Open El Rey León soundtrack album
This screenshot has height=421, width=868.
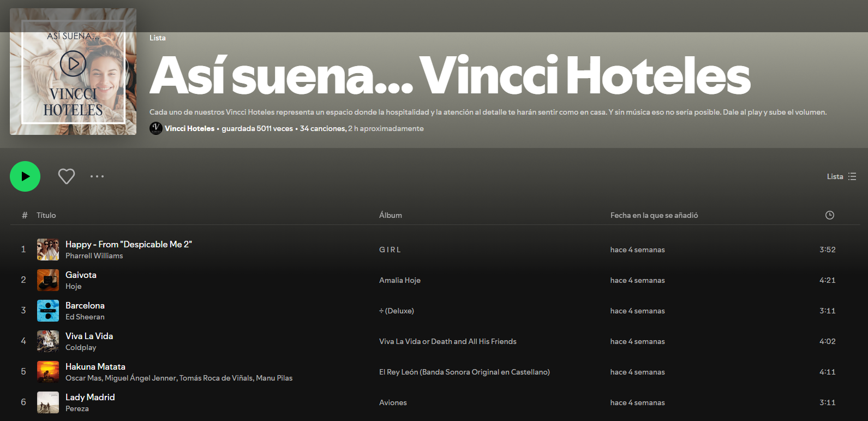[465, 372]
